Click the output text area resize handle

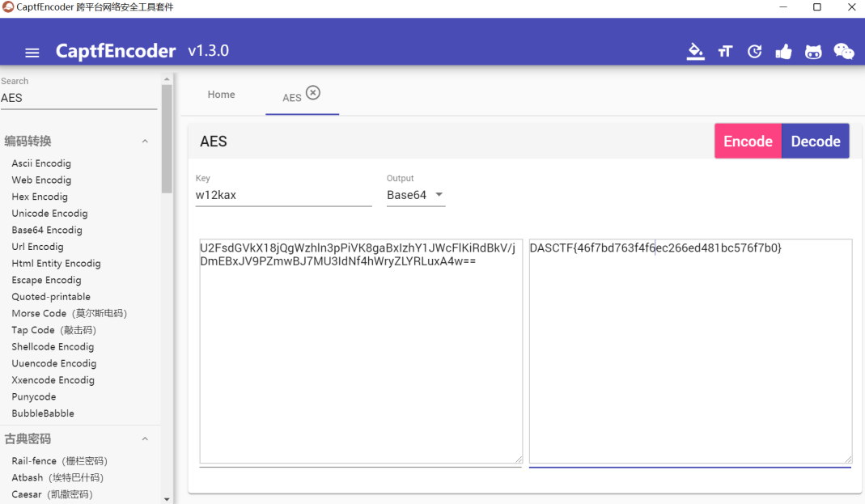click(x=848, y=460)
